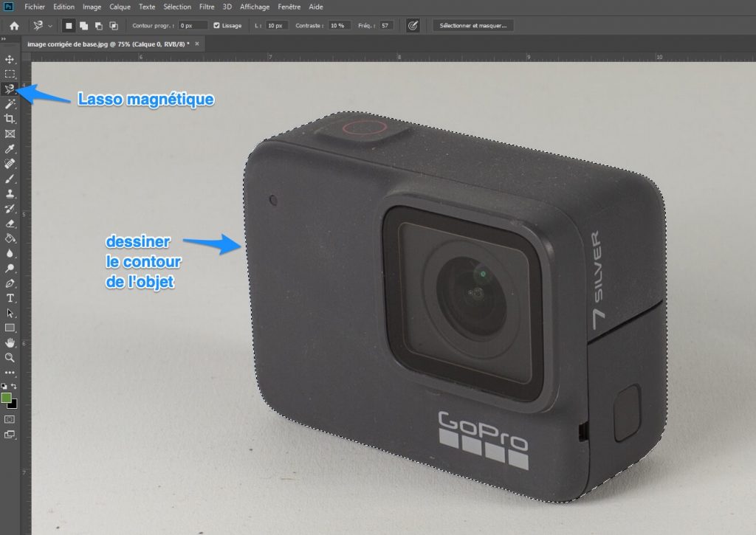Click the Fréq. value field
Viewport: 756px width, 535px height.
[x=386, y=26]
